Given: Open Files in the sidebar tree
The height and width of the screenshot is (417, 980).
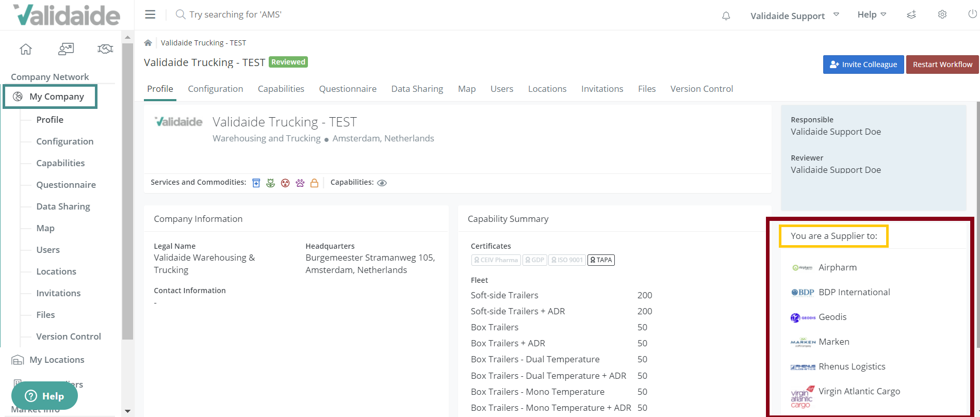Looking at the screenshot, I should pos(45,315).
